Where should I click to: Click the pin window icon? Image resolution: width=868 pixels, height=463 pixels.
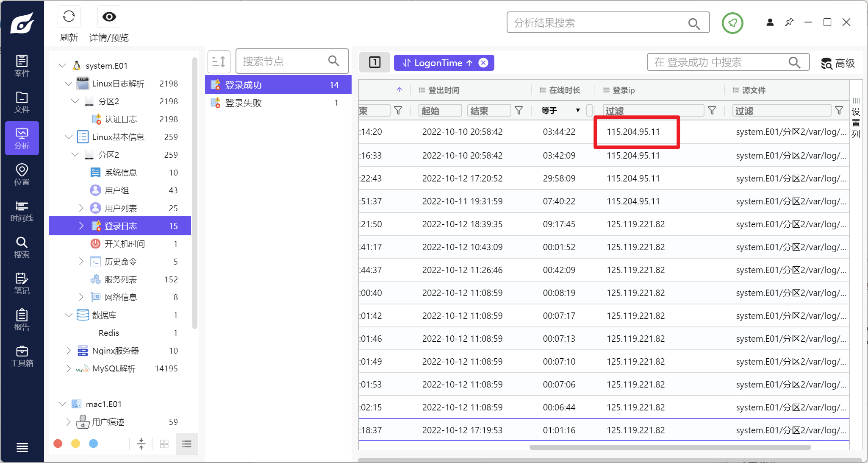(789, 22)
